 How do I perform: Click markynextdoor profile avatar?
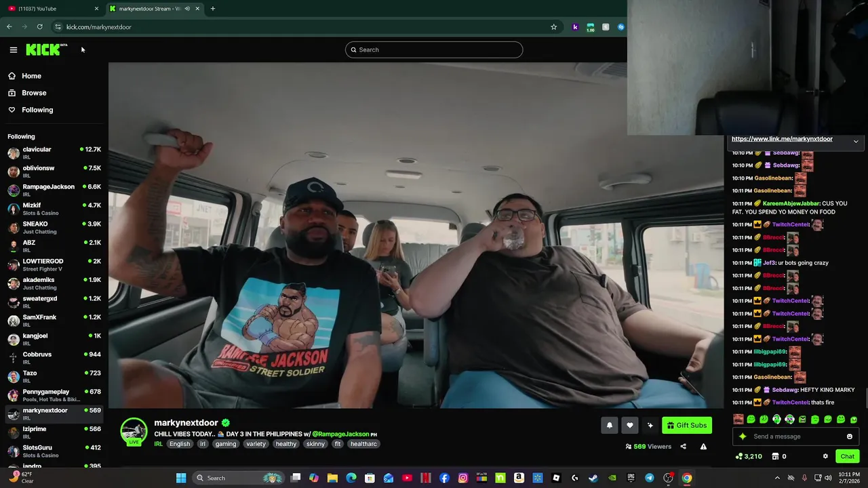pyautogui.click(x=134, y=431)
